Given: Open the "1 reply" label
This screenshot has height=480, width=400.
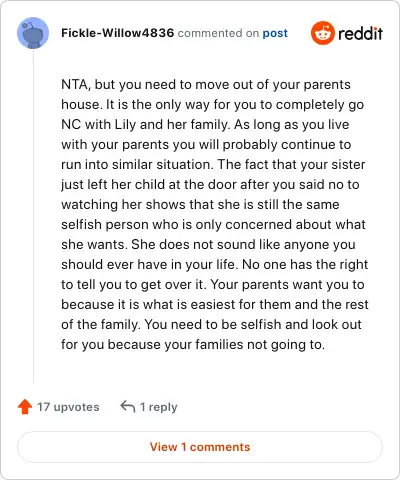Looking at the screenshot, I should [159, 407].
